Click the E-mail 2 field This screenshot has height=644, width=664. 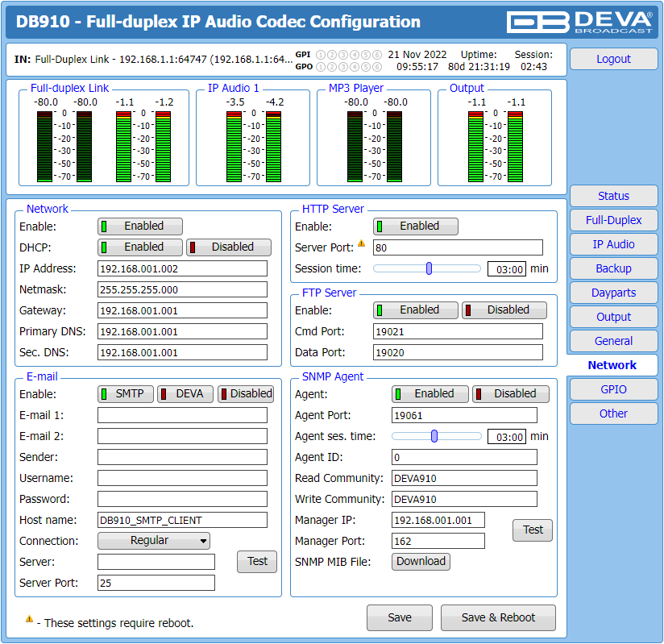coord(182,436)
